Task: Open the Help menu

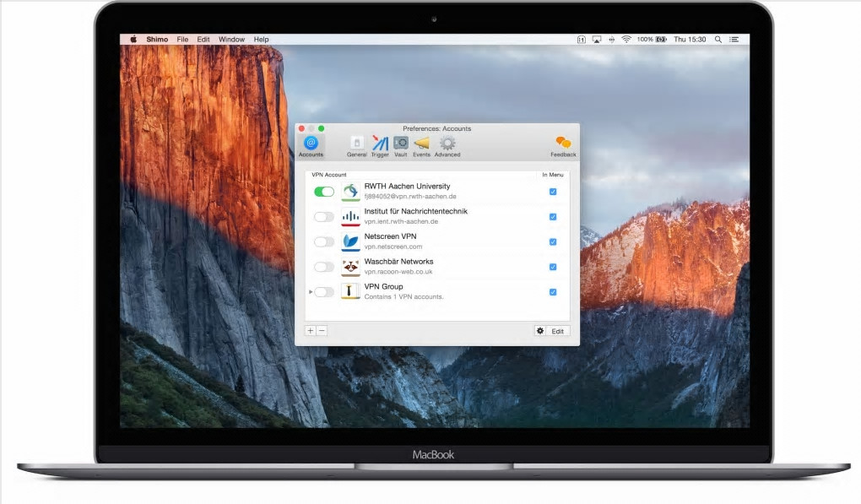Action: (x=262, y=40)
